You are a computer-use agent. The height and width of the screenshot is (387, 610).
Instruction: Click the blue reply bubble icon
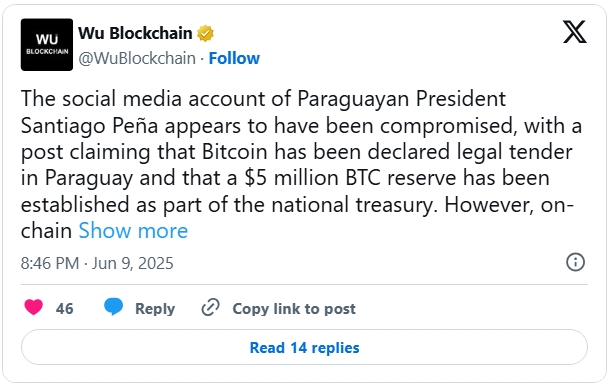pos(113,306)
